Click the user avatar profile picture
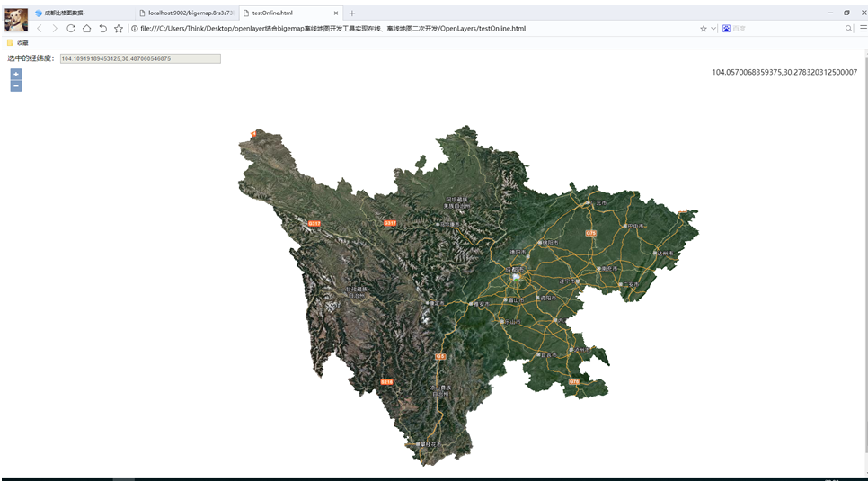This screenshot has width=868, height=482. (x=16, y=19)
